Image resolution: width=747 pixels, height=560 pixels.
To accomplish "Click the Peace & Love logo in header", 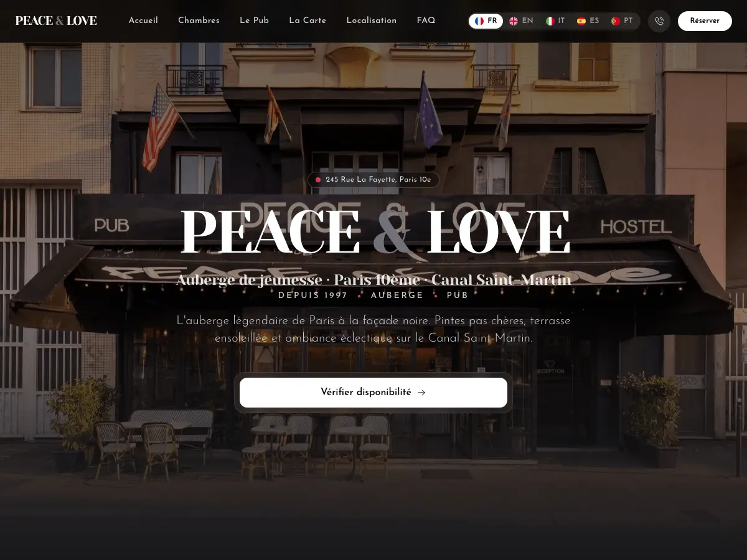I will pos(56,21).
